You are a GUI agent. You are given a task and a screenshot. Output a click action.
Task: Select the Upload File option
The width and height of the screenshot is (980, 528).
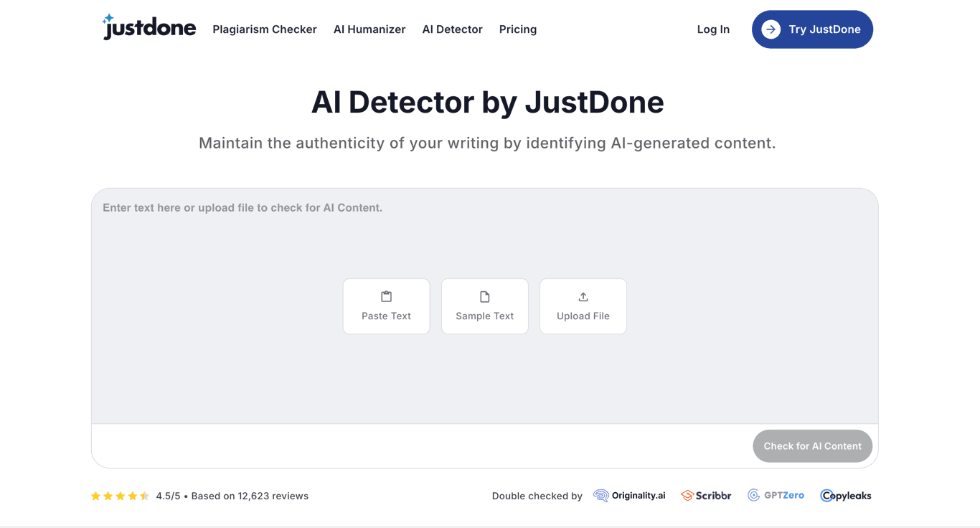pos(583,306)
